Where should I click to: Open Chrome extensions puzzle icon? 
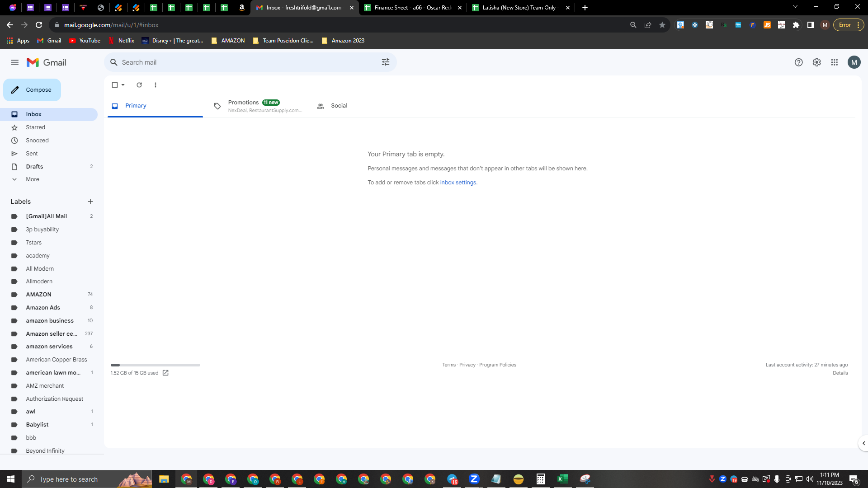pyautogui.click(x=796, y=25)
